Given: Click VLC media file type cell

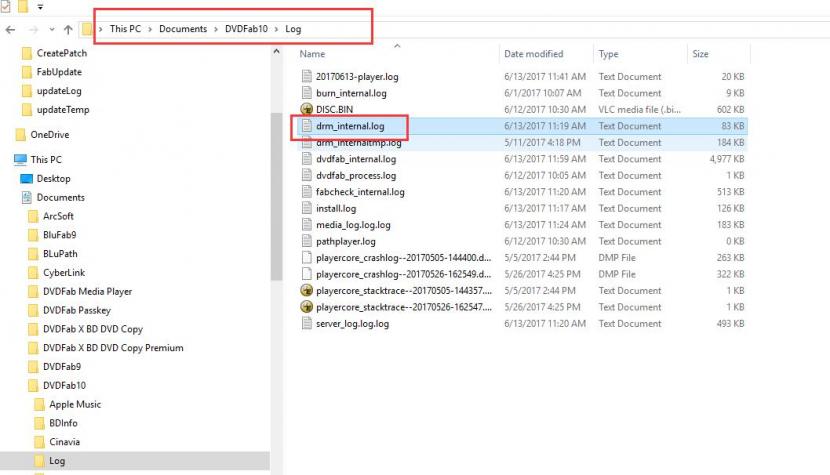Looking at the screenshot, I should pos(639,110).
